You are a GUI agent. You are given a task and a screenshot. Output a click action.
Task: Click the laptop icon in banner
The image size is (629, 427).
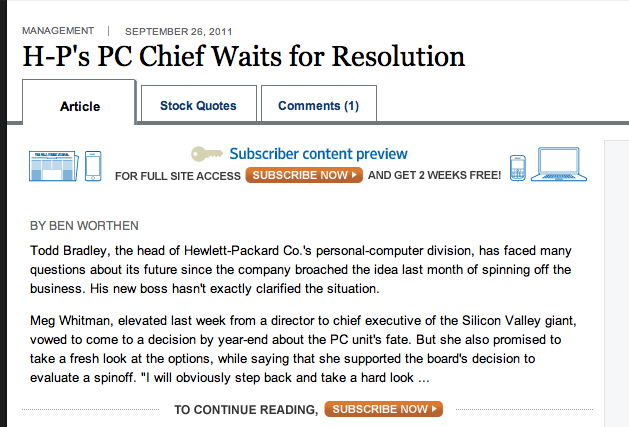[x=559, y=164]
